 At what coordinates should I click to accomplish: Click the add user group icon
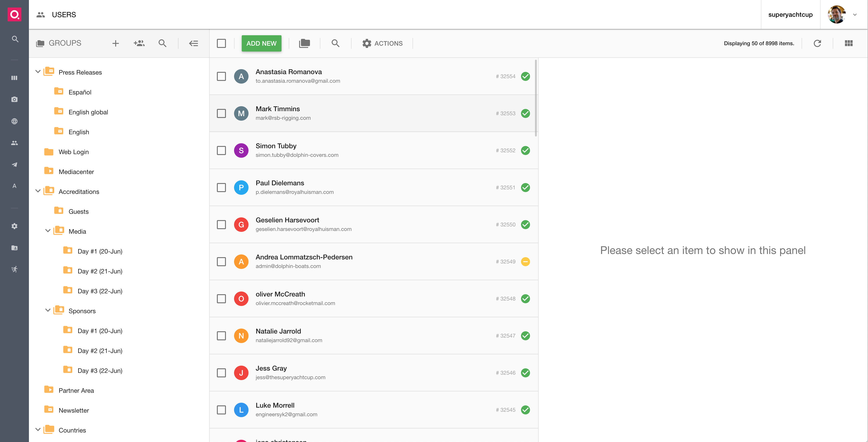139,43
